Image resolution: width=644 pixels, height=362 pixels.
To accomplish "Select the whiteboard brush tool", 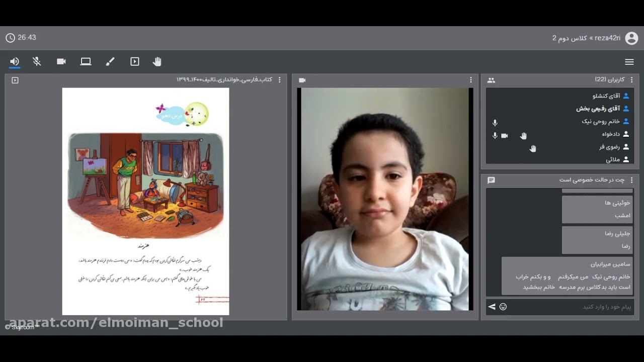I will [x=110, y=61].
